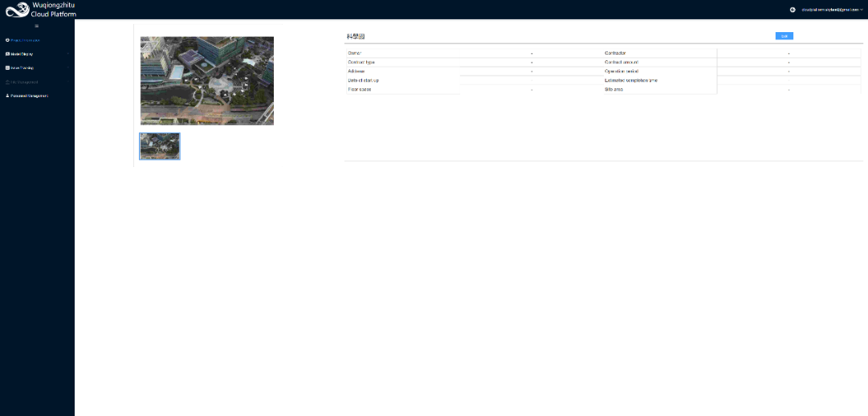Click the Project Information sidebar icon
Viewport: 868px width, 416px height.
7,40
